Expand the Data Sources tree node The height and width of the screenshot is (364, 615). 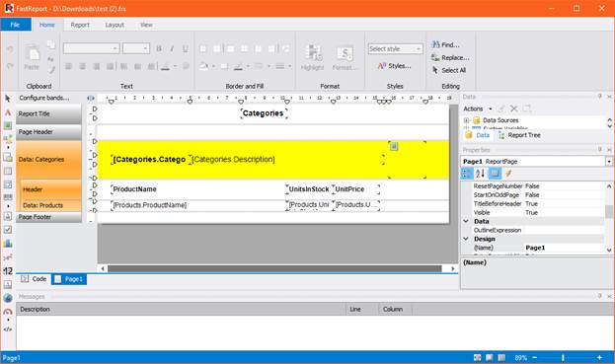466,120
